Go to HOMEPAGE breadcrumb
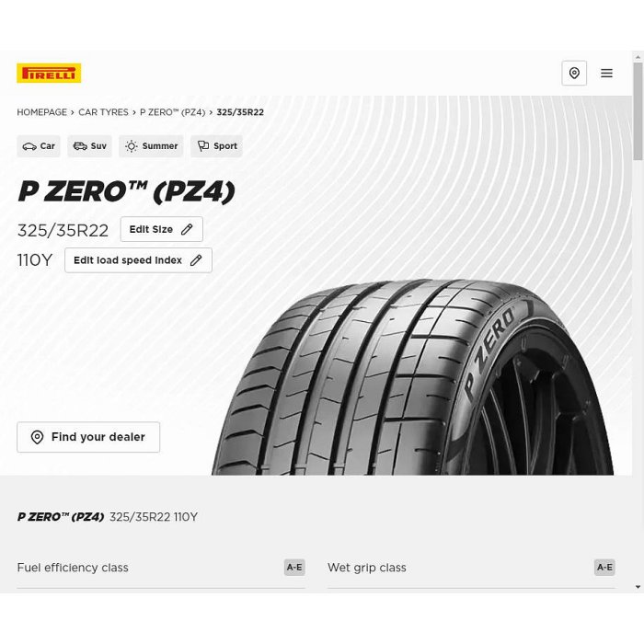644x644 pixels. 42,112
